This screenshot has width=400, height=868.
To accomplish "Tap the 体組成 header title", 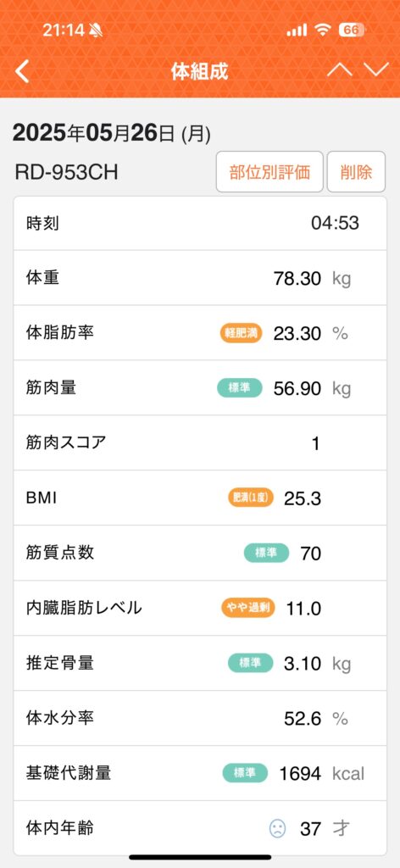I will [x=200, y=71].
